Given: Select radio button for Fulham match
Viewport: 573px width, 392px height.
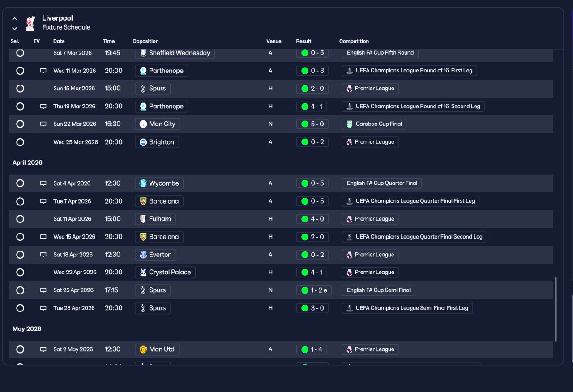Looking at the screenshot, I should point(20,219).
